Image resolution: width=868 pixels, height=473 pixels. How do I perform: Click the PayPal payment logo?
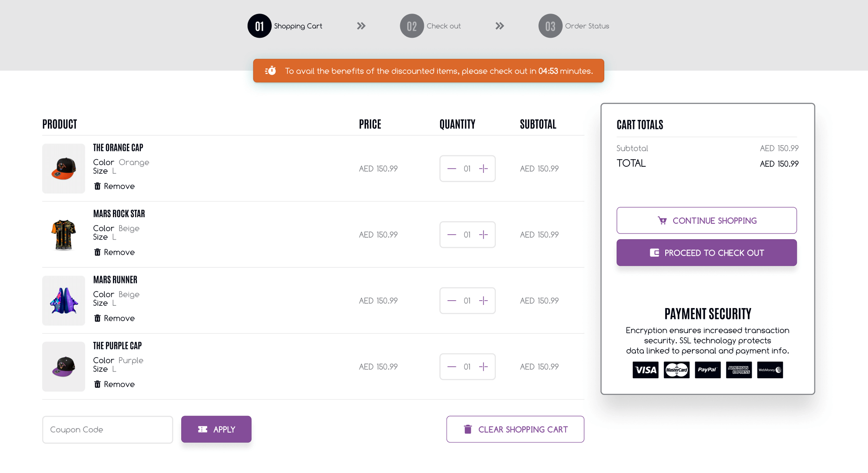[707, 370]
